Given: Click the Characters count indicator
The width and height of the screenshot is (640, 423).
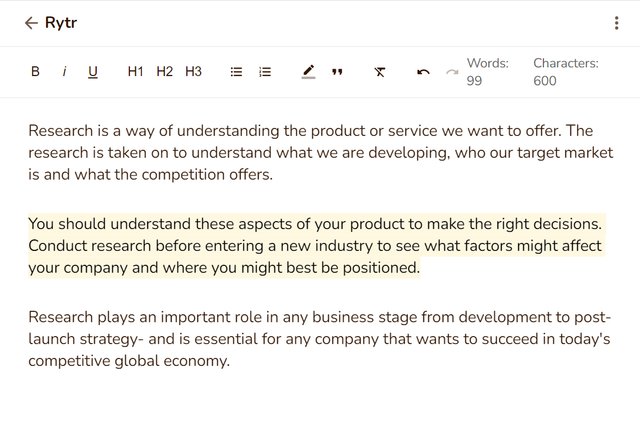Looking at the screenshot, I should click(566, 72).
